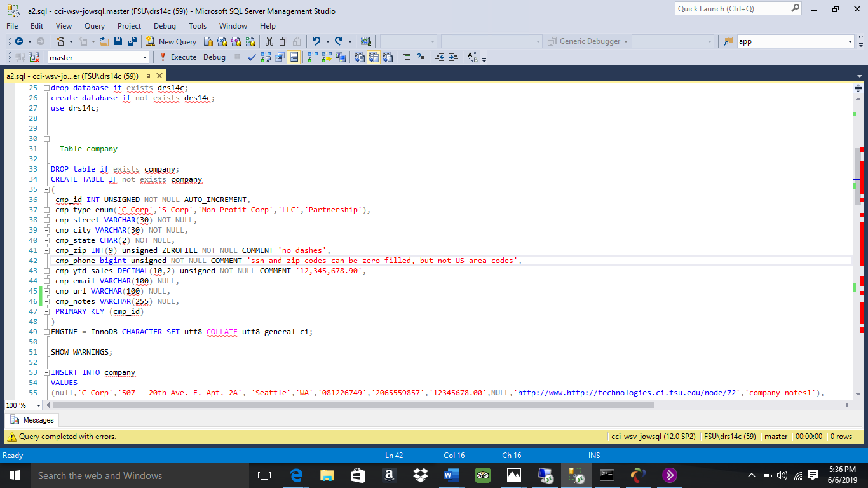
Task: Toggle the Query Options highlighted button
Action: (294, 57)
